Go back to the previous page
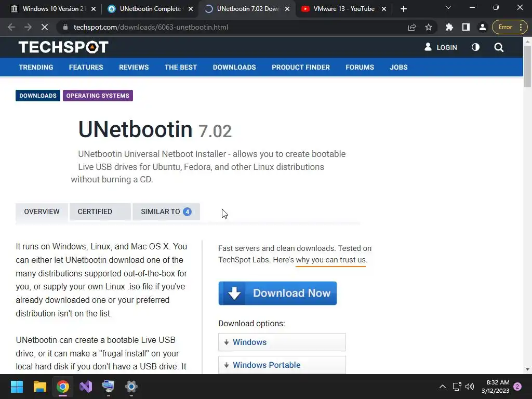Viewport: 532px width, 399px height. click(11, 27)
